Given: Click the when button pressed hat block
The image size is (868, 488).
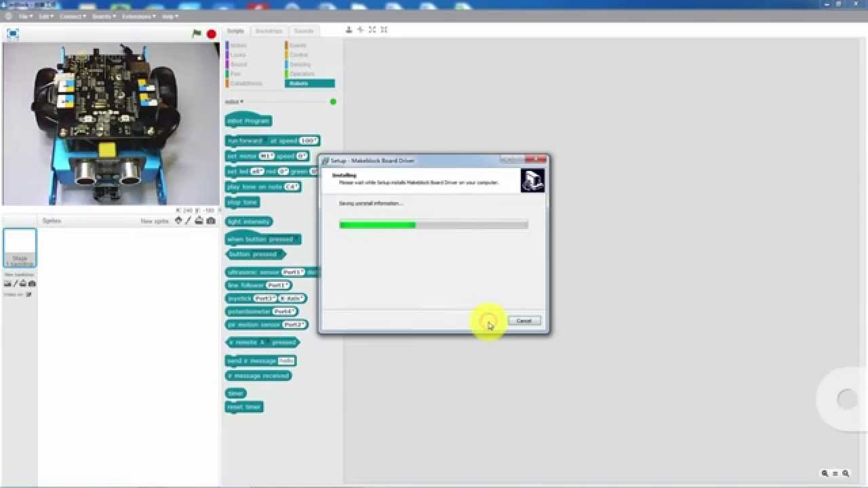Looking at the screenshot, I should tap(262, 239).
